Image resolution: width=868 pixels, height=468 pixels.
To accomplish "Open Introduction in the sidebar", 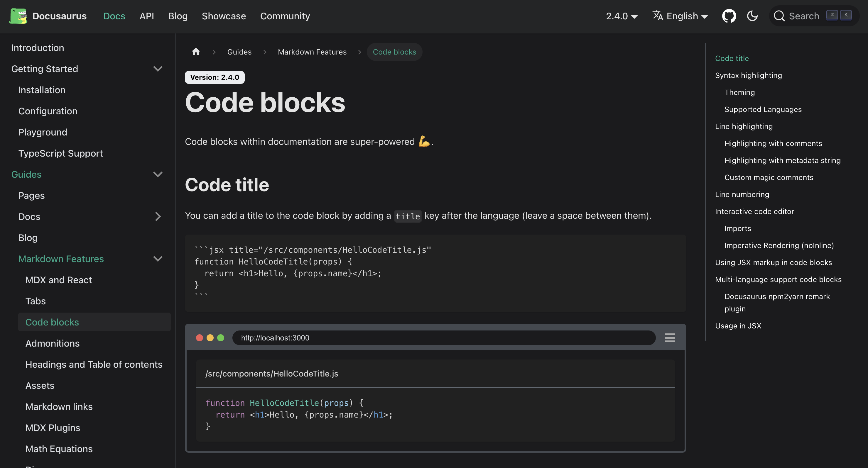I will point(37,48).
